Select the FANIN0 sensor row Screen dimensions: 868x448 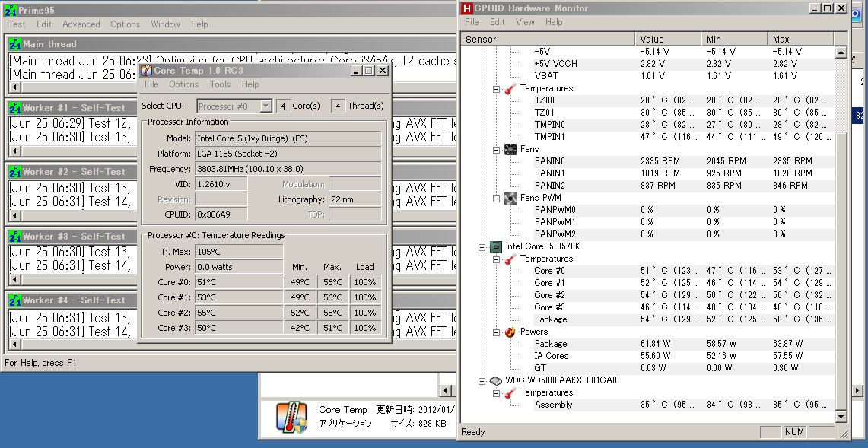[549, 161]
